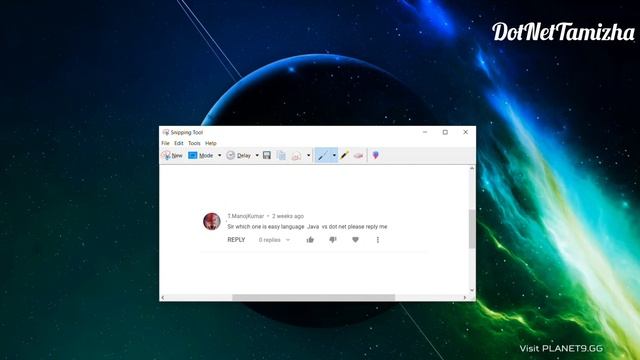Click the '2 weeks ago' timestamp
Viewport: 640px width, 360px height.
coord(288,216)
